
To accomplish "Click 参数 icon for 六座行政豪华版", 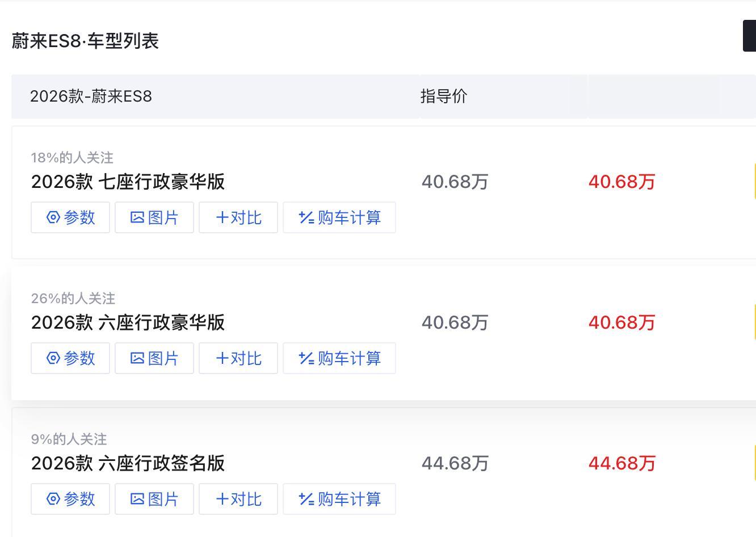I will [x=53, y=358].
